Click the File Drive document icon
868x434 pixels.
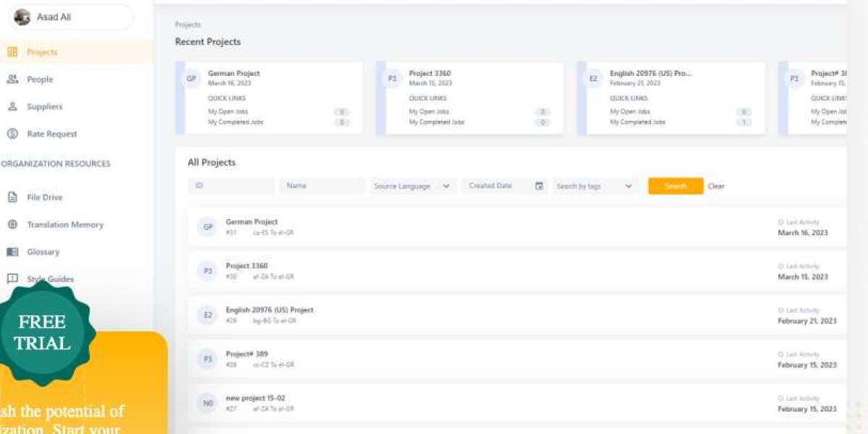[12, 197]
